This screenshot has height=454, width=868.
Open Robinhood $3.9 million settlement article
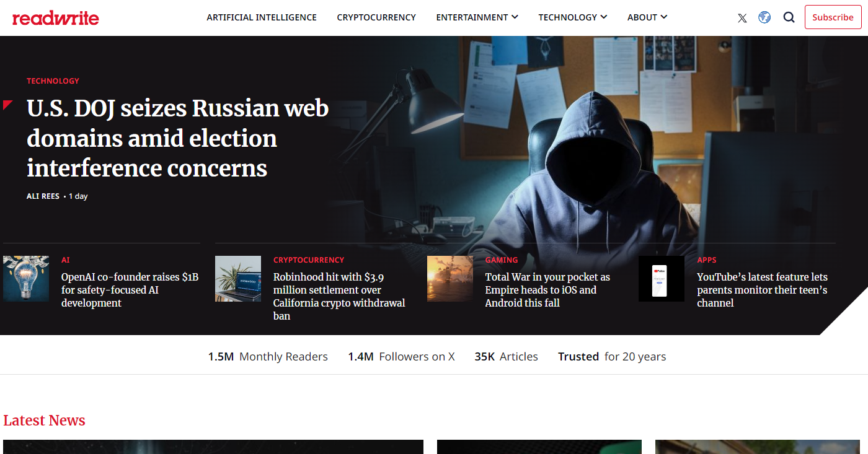pyautogui.click(x=339, y=296)
